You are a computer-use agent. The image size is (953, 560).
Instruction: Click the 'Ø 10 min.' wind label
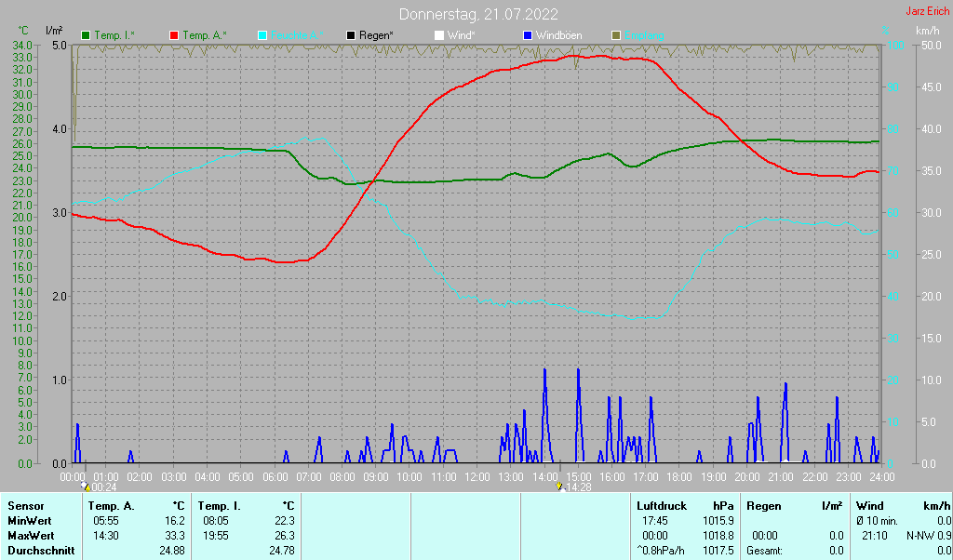pyautogui.click(x=876, y=521)
